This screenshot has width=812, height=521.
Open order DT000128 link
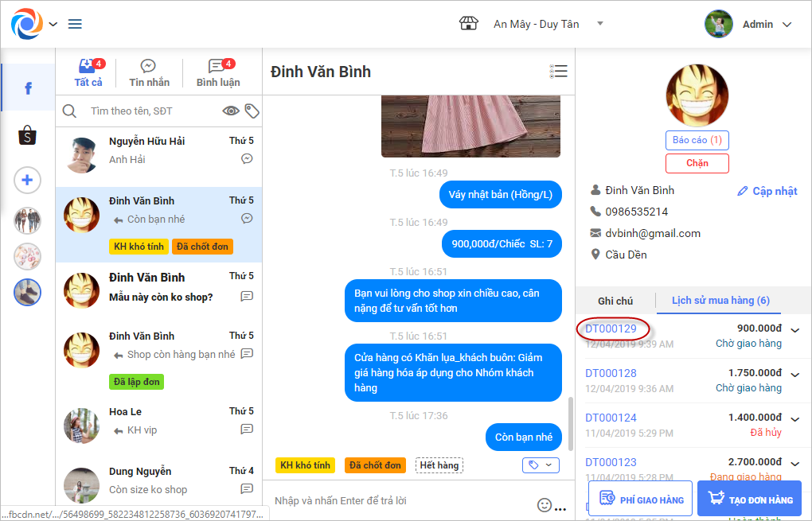pyautogui.click(x=611, y=373)
